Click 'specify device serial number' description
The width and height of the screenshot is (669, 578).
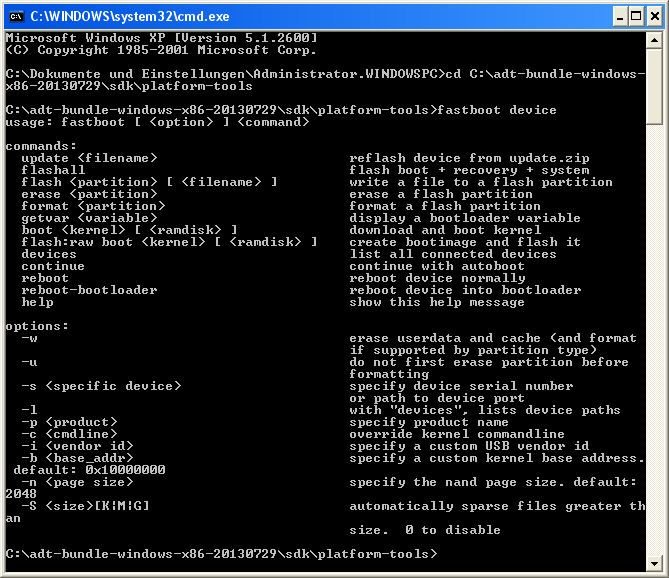click(461, 386)
